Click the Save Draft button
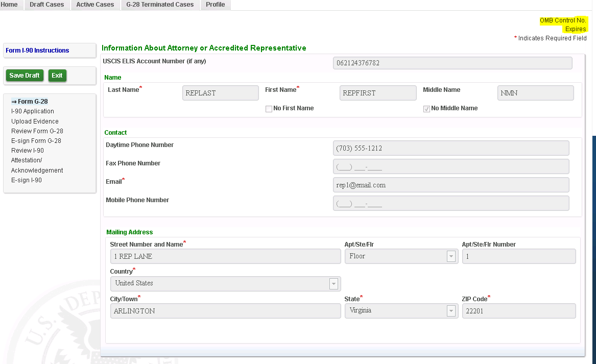The height and width of the screenshot is (364, 596). point(25,76)
